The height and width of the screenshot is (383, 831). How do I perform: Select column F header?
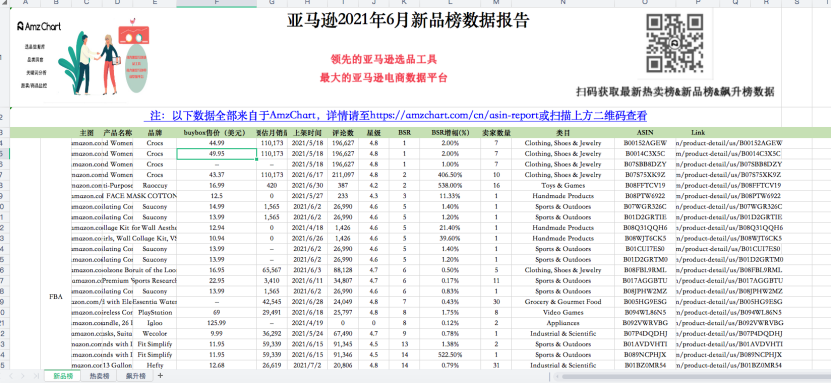click(216, 3)
